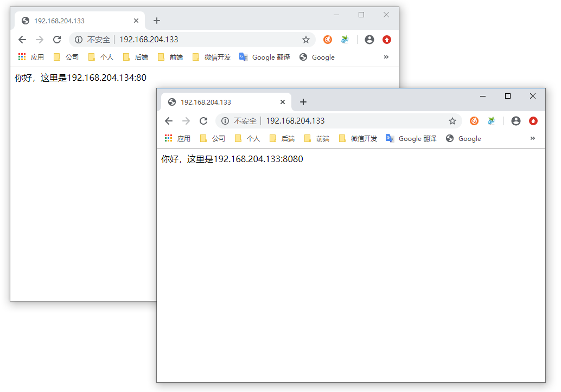Click red update arrow icon in front window
Viewport: 561px width, 392px height.
point(533,121)
